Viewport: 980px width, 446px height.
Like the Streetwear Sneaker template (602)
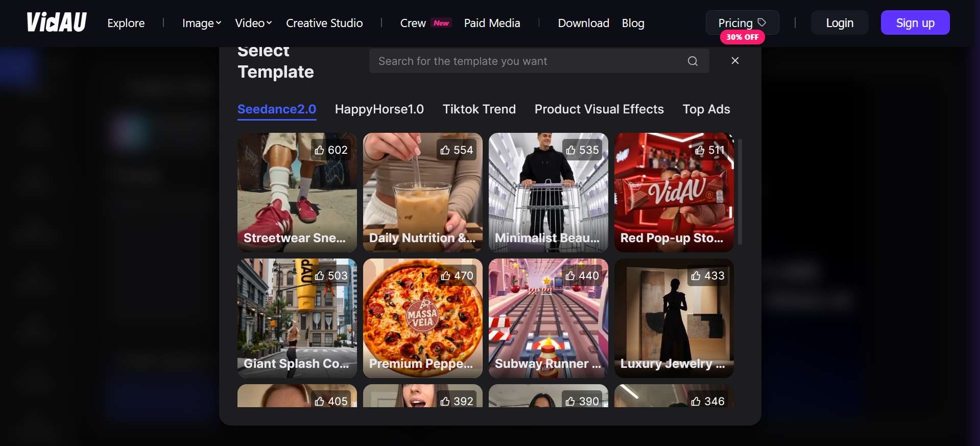coord(331,150)
